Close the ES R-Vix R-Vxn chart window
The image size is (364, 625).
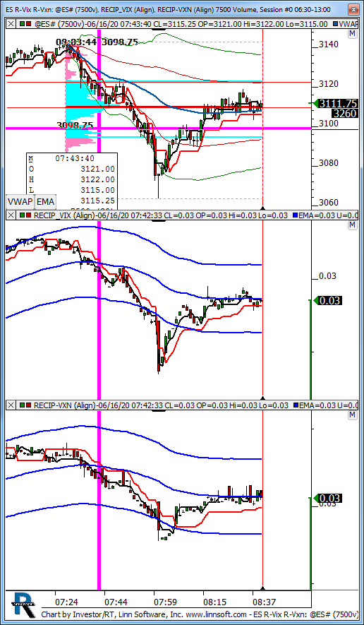coord(353,9)
